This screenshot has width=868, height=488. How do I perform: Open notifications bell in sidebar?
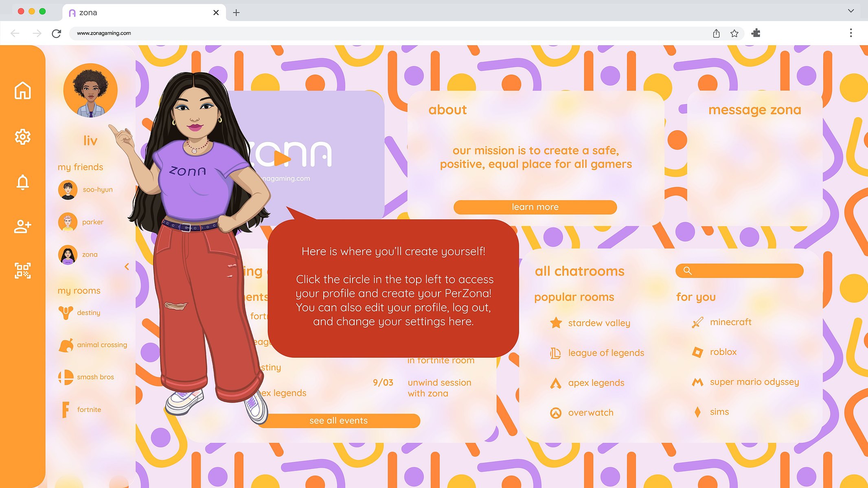coord(23,182)
